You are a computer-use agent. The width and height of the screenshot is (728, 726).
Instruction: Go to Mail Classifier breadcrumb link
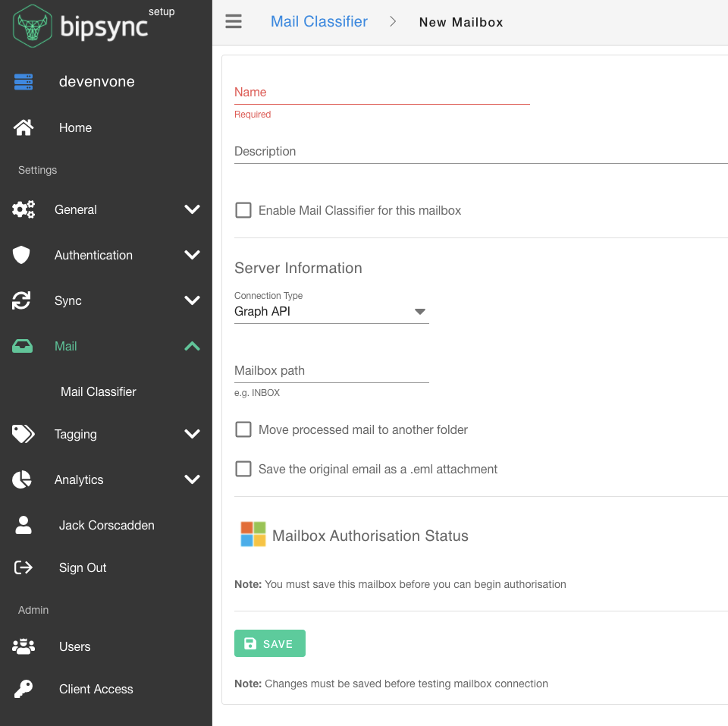[319, 22]
